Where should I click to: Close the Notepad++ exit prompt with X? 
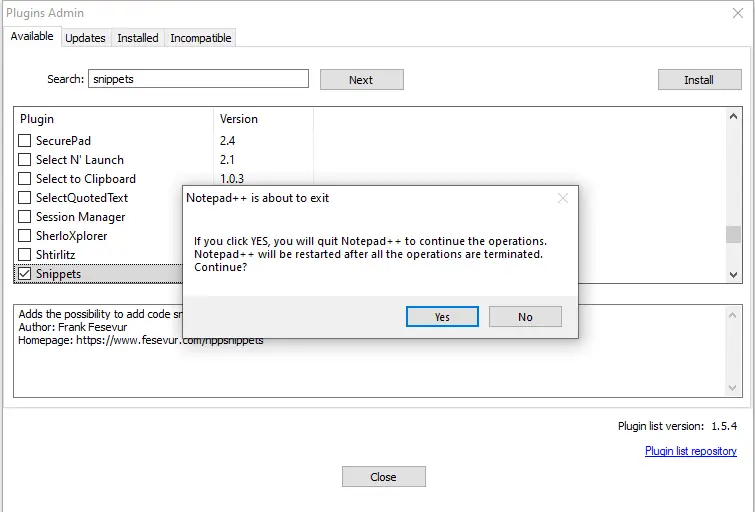(x=562, y=198)
